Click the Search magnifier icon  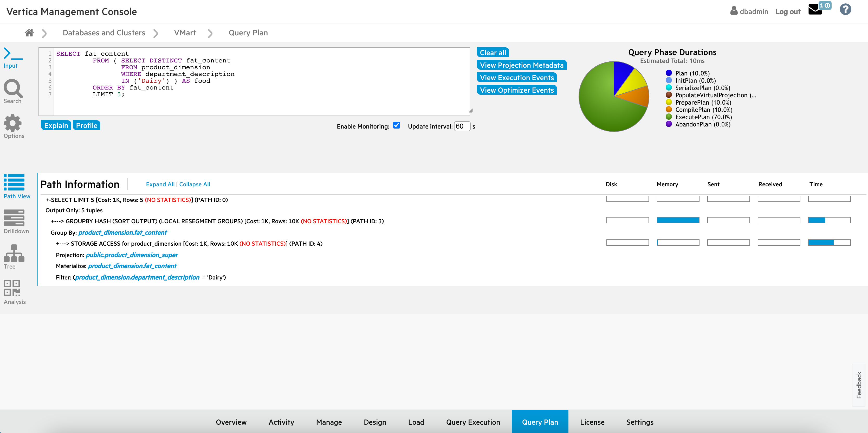pos(13,89)
